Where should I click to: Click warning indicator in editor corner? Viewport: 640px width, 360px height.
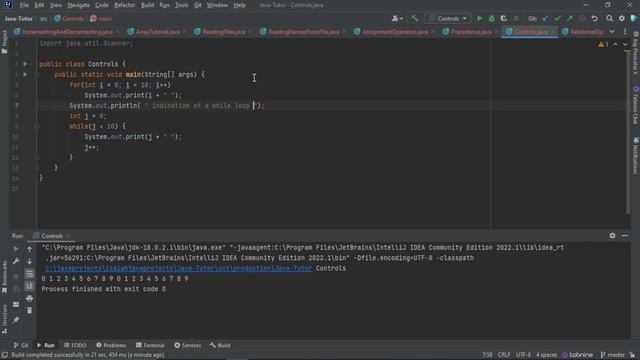(603, 44)
